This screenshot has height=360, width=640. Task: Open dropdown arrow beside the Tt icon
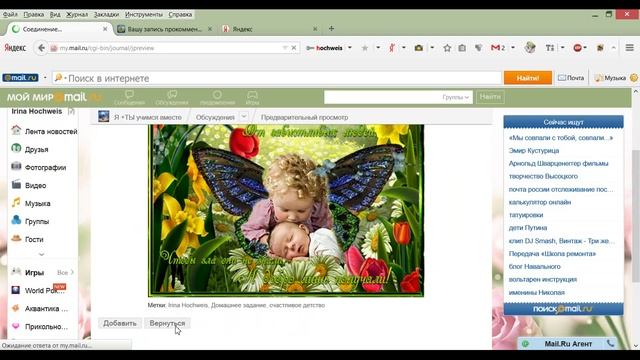pos(562,48)
